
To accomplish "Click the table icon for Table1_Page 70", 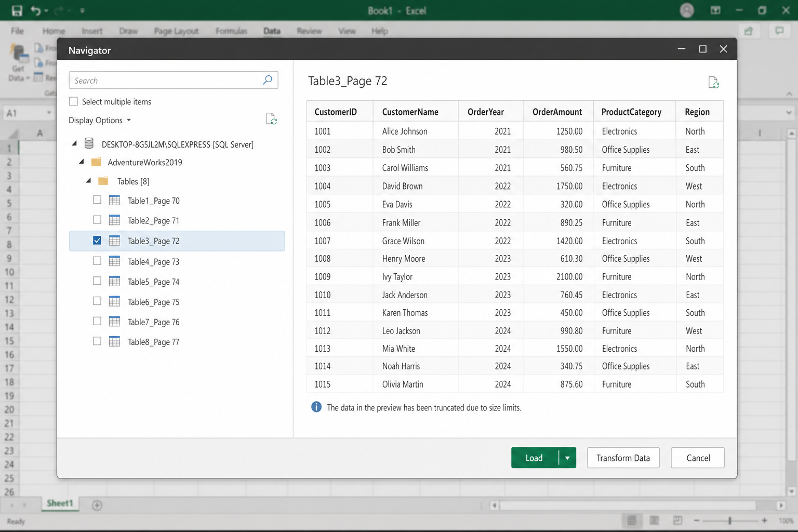I will (114, 200).
